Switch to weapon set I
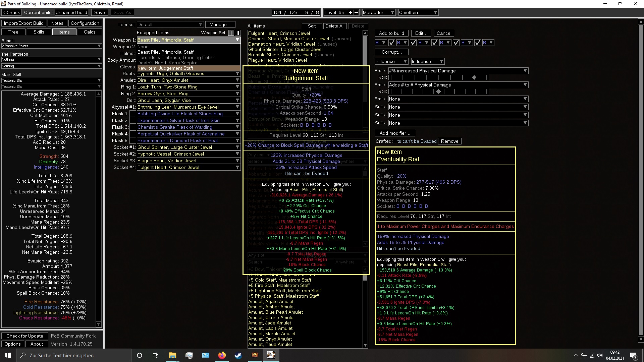The height and width of the screenshot is (362, 644). [x=231, y=33]
